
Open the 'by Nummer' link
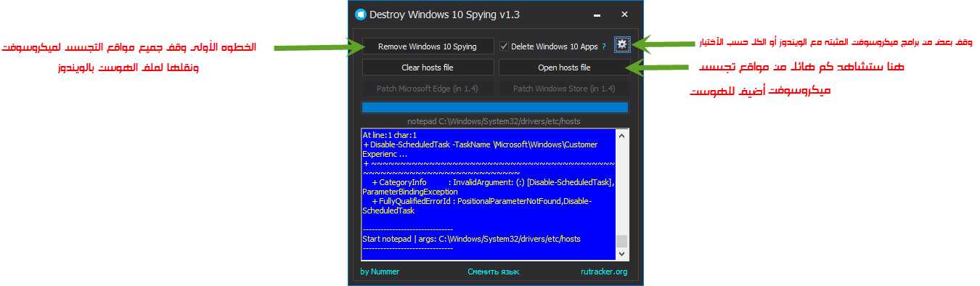tap(380, 271)
